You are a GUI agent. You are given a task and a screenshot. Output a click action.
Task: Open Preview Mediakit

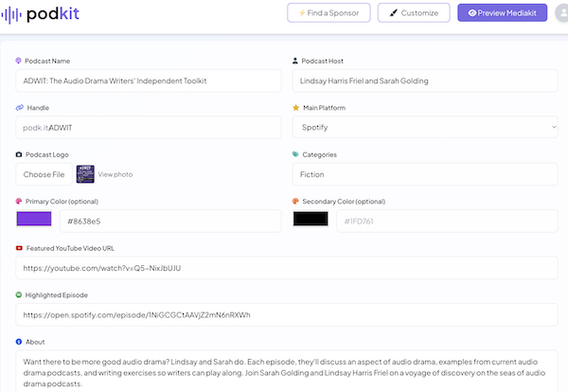502,13
